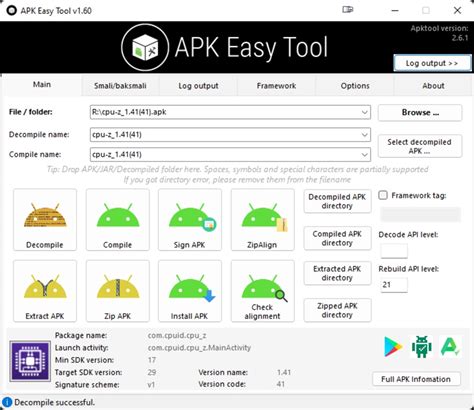Click the Log output >> button
Image resolution: width=474 pixels, height=410 pixels.
pos(432,63)
